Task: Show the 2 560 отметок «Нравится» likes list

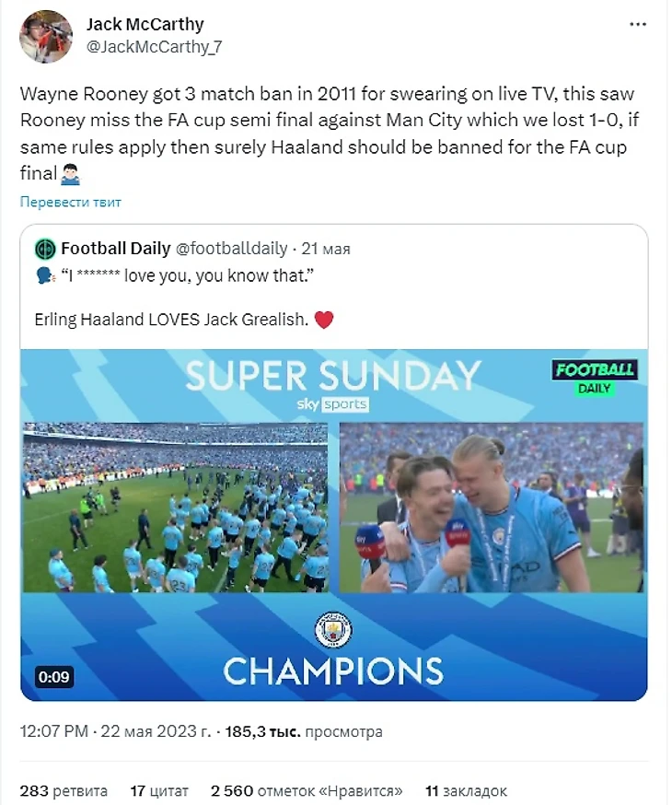Action: 307,790
